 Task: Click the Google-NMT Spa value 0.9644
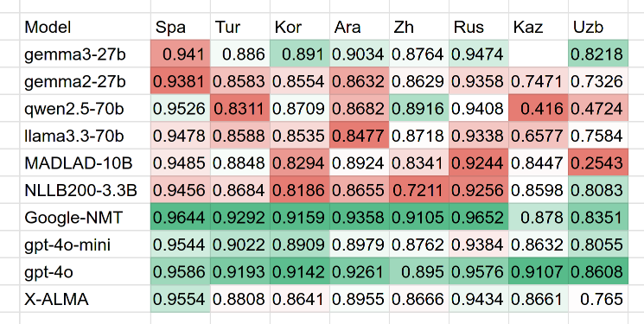click(181, 217)
